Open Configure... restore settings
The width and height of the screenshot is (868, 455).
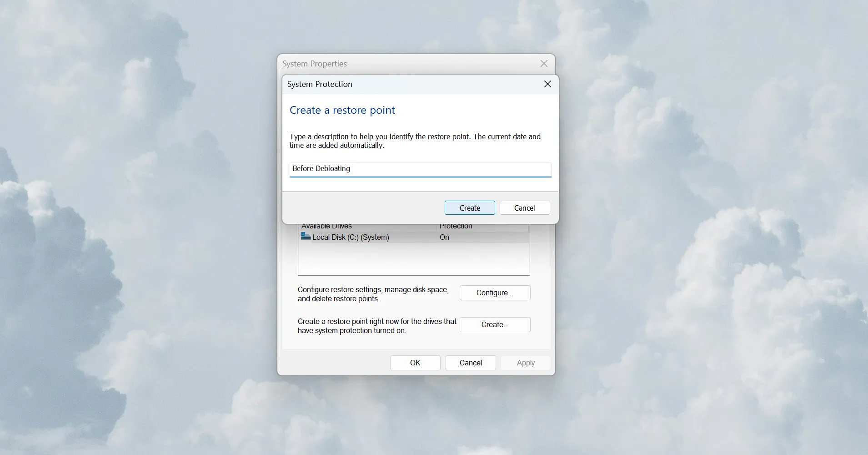[x=494, y=293]
